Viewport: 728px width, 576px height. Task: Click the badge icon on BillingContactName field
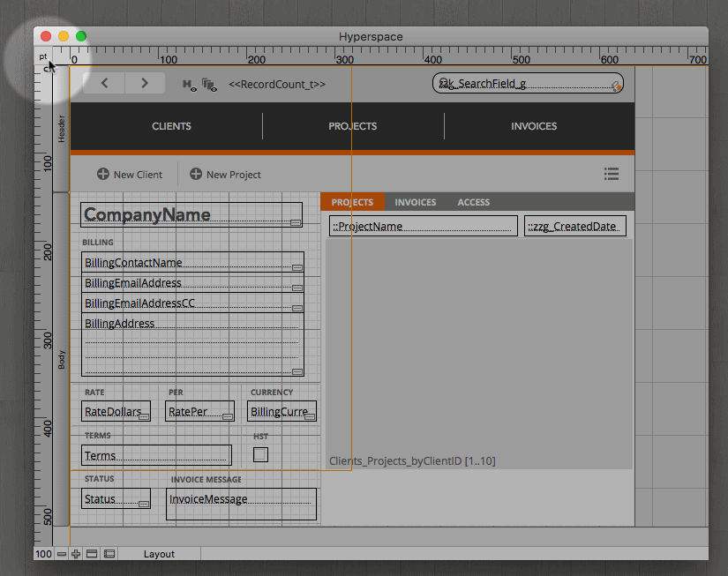point(297,268)
